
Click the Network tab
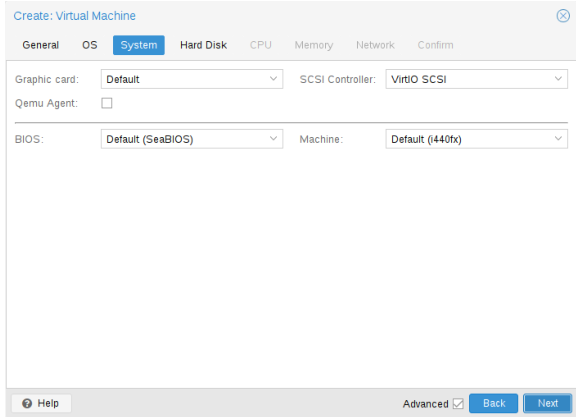[x=375, y=45]
